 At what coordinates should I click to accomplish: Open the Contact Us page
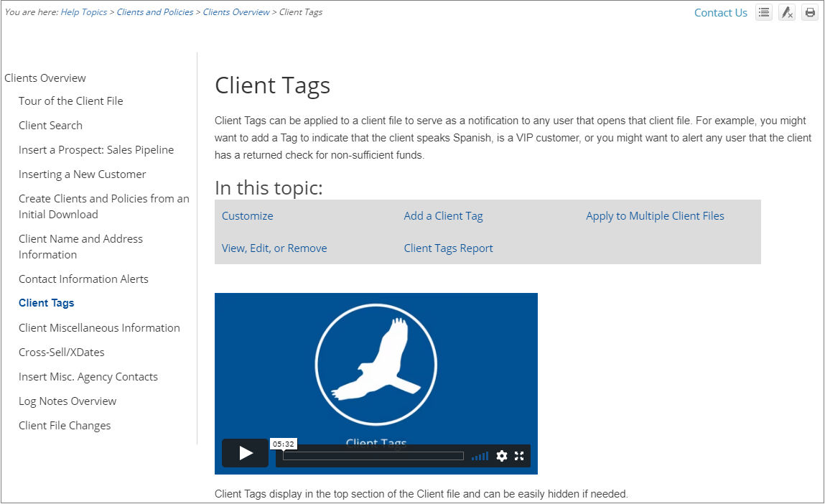coord(720,12)
